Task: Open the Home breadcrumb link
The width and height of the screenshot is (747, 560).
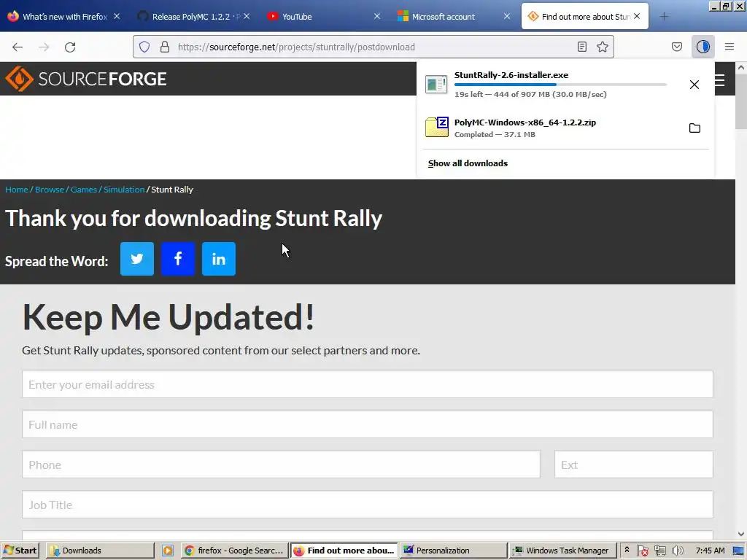Action: [17, 190]
